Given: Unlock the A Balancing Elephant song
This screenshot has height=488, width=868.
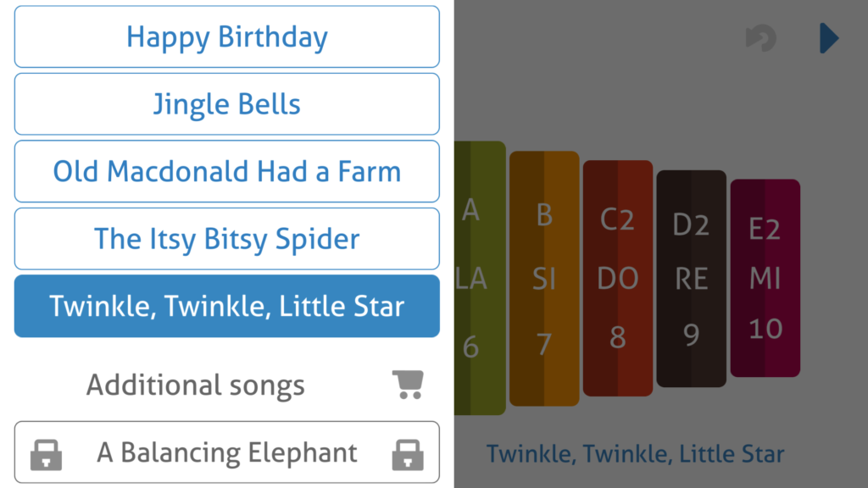Looking at the screenshot, I should 226,452.
